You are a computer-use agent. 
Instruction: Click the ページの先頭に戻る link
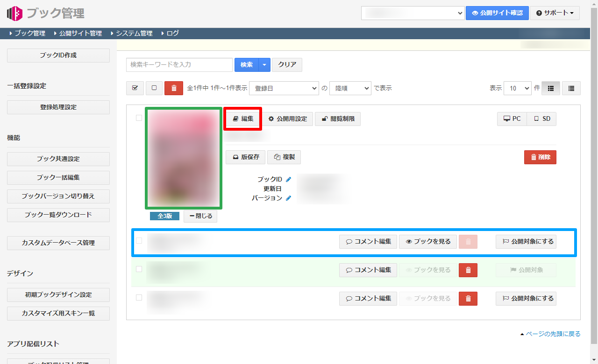[553, 334]
